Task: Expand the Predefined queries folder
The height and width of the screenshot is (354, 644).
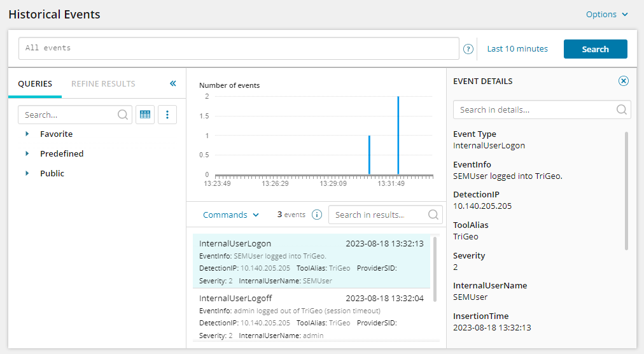Action: (x=27, y=153)
